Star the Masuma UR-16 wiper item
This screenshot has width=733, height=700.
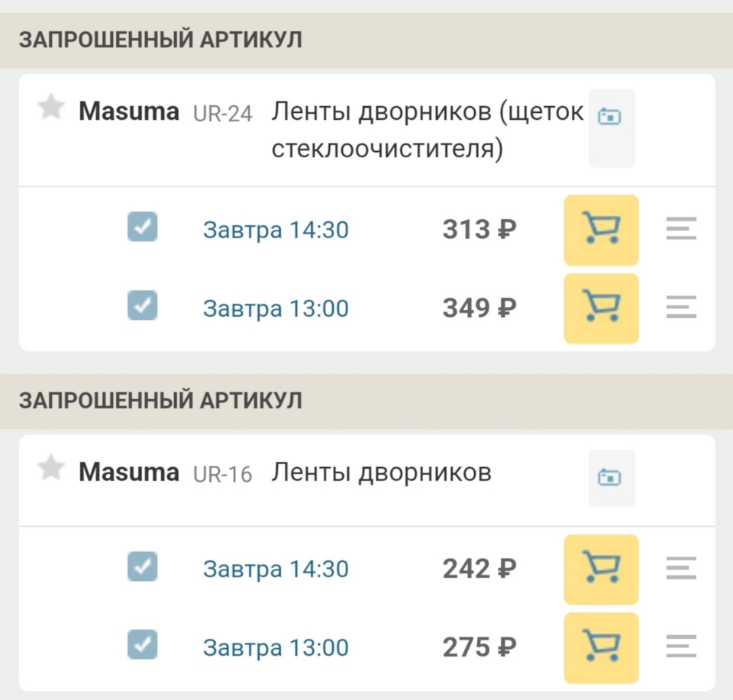[x=51, y=469]
